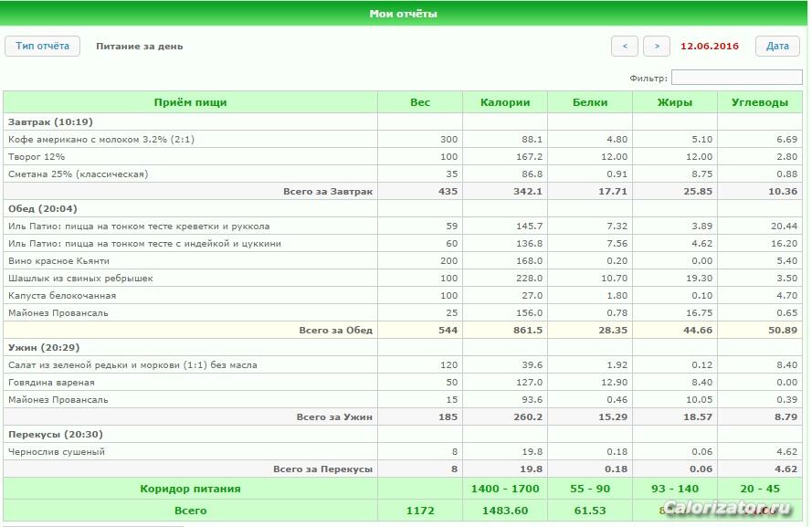Select the Завтрак (10:19) meal row
812x527 pixels.
[x=403, y=122]
